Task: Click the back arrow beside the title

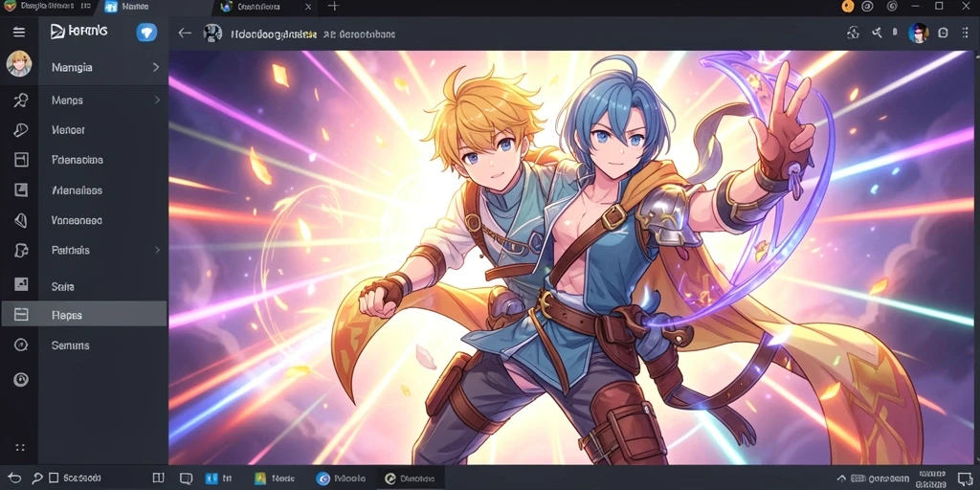Action: [185, 33]
